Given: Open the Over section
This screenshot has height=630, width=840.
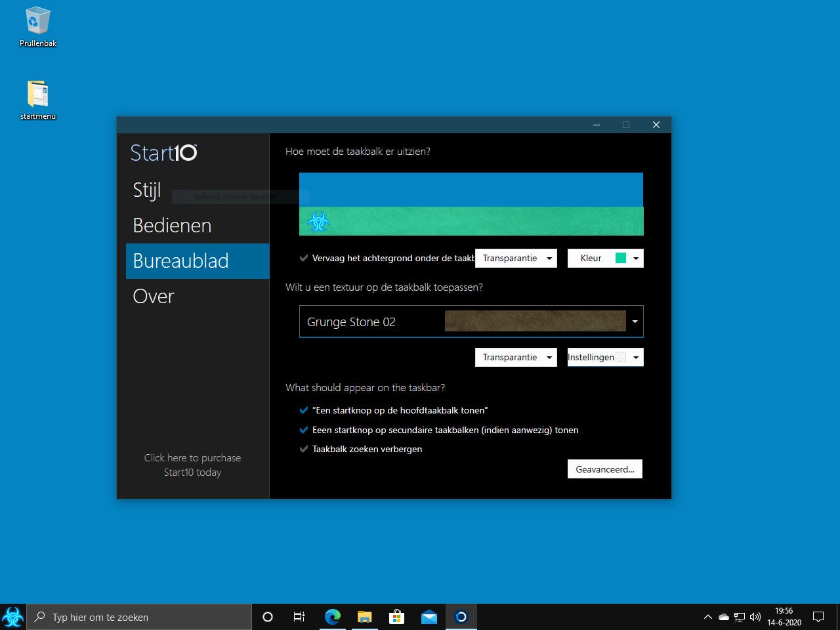Looking at the screenshot, I should coord(198,297).
